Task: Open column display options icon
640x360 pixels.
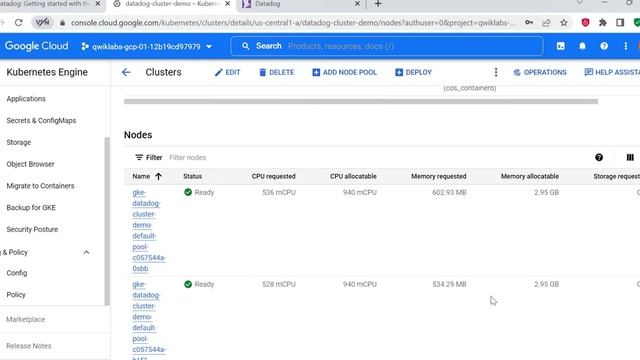Action: (x=630, y=157)
